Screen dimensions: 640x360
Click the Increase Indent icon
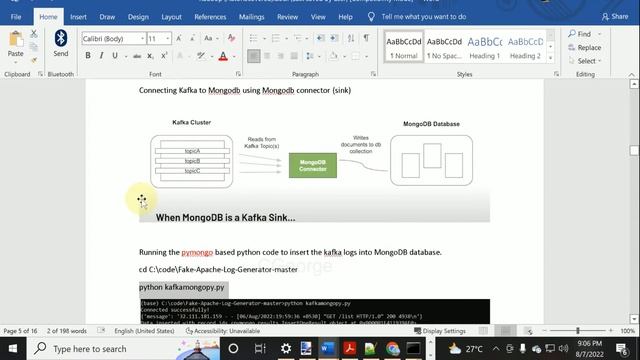(x=334, y=38)
